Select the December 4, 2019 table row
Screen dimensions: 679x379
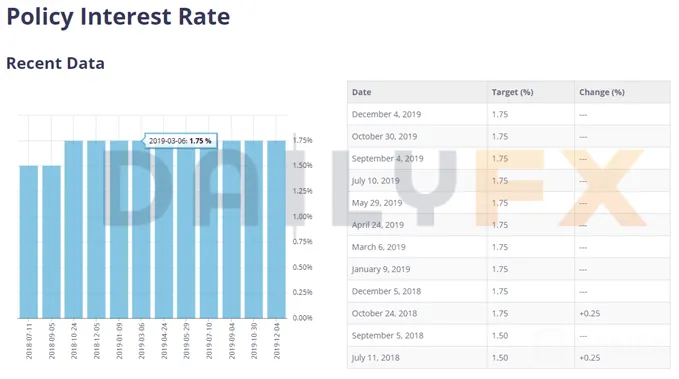(509, 114)
